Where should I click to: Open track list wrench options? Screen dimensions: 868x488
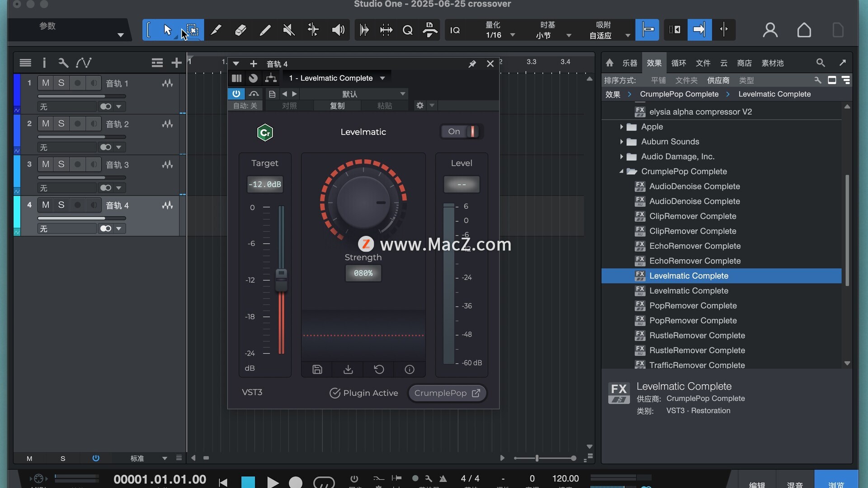point(63,63)
